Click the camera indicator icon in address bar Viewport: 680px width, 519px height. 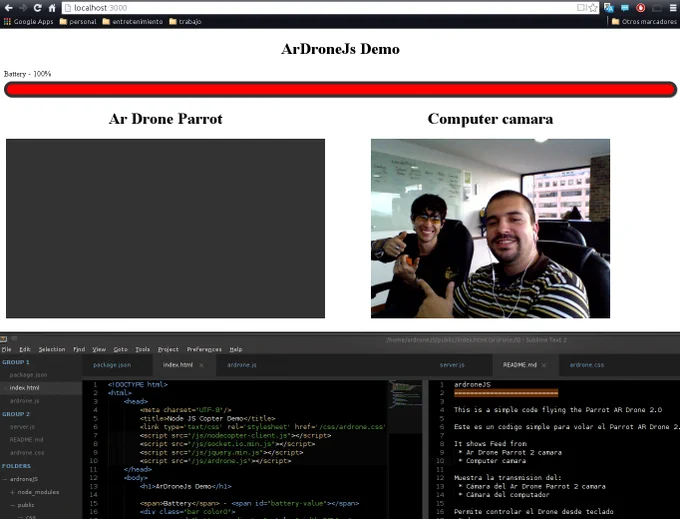(581, 8)
